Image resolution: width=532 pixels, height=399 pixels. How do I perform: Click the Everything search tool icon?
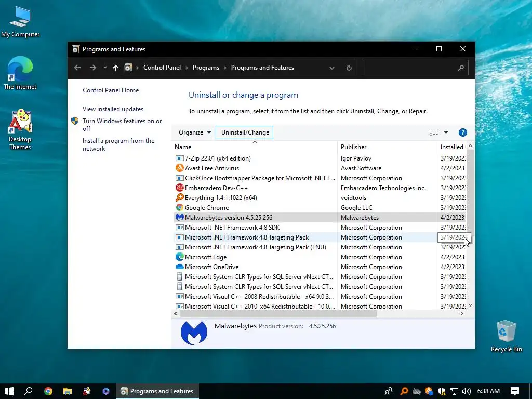(x=179, y=197)
